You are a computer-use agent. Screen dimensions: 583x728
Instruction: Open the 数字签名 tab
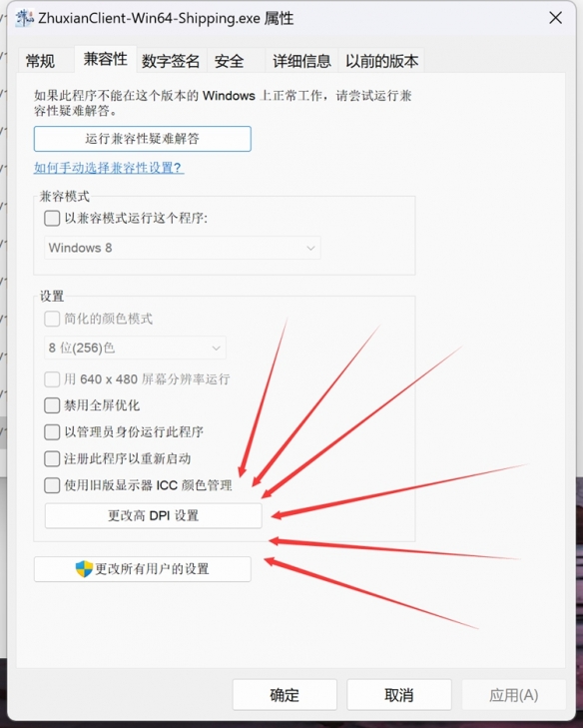(171, 61)
